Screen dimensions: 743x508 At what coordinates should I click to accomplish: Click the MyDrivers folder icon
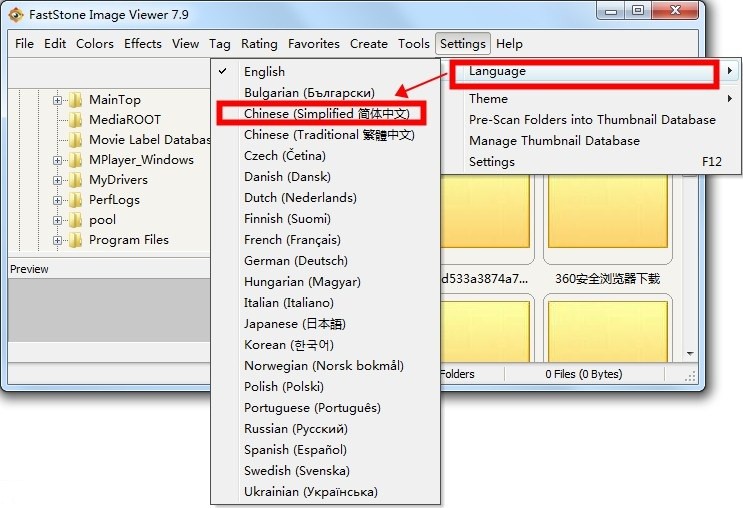click(x=75, y=180)
